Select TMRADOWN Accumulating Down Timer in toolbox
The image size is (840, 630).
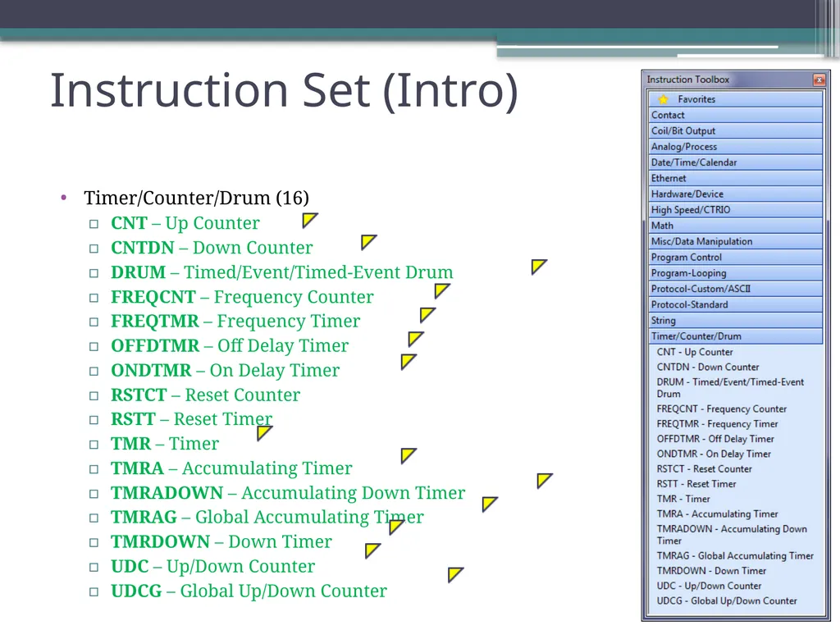pyautogui.click(x=732, y=535)
